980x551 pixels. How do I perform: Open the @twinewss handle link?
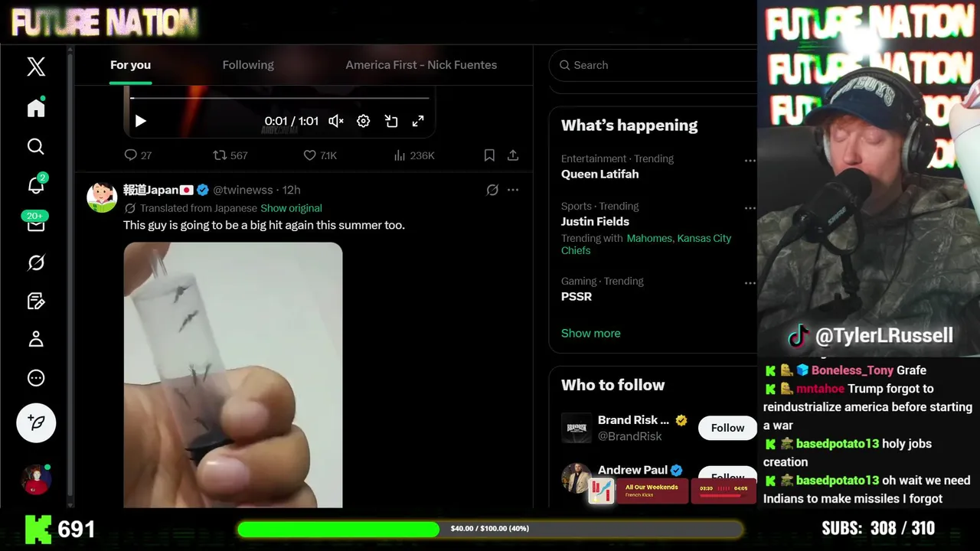(x=243, y=190)
